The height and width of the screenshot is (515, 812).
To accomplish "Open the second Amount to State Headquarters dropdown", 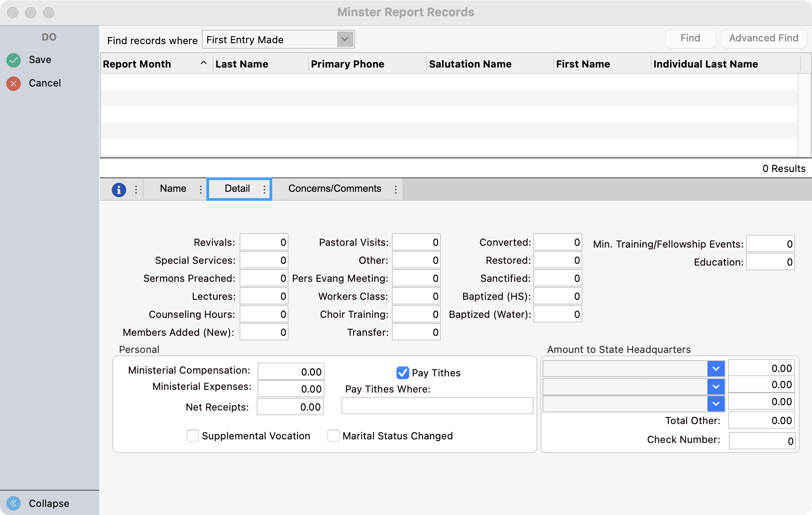I will point(716,386).
